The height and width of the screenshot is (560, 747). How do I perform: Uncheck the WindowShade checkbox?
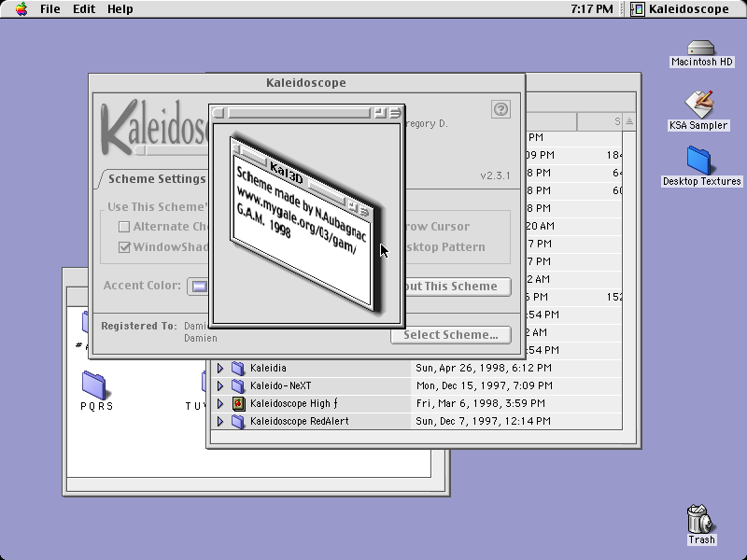pos(124,247)
